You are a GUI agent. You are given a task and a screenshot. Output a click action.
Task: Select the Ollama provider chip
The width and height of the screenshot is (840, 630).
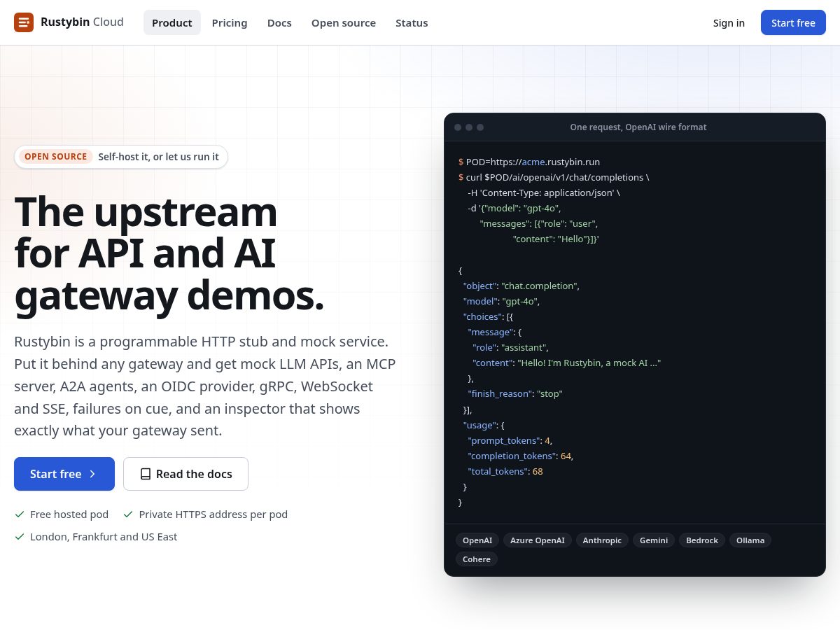750,540
